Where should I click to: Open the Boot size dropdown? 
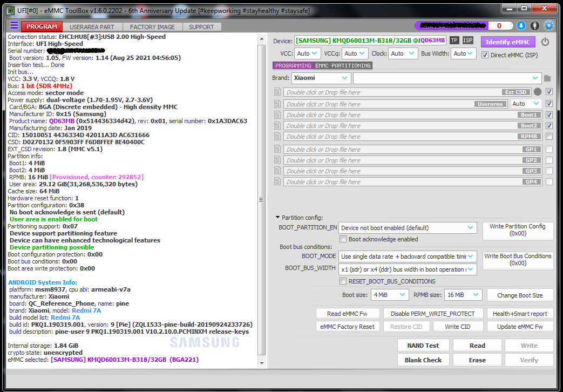pos(390,295)
